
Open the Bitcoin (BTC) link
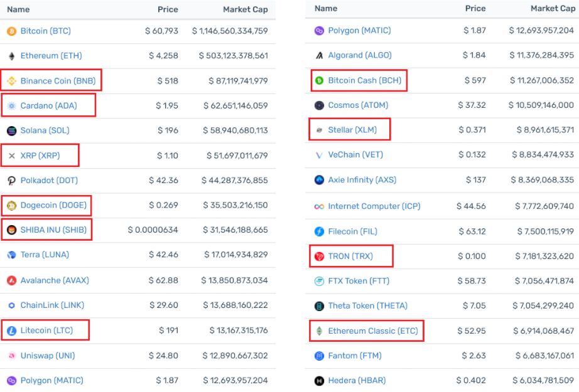pos(45,31)
